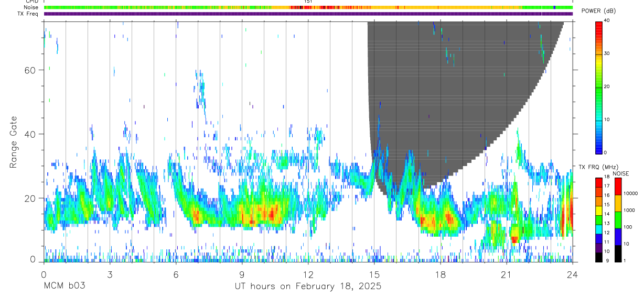Click the red segment of the TX FRQ color bar
Viewport: 644px width, 297px height.
(598, 182)
